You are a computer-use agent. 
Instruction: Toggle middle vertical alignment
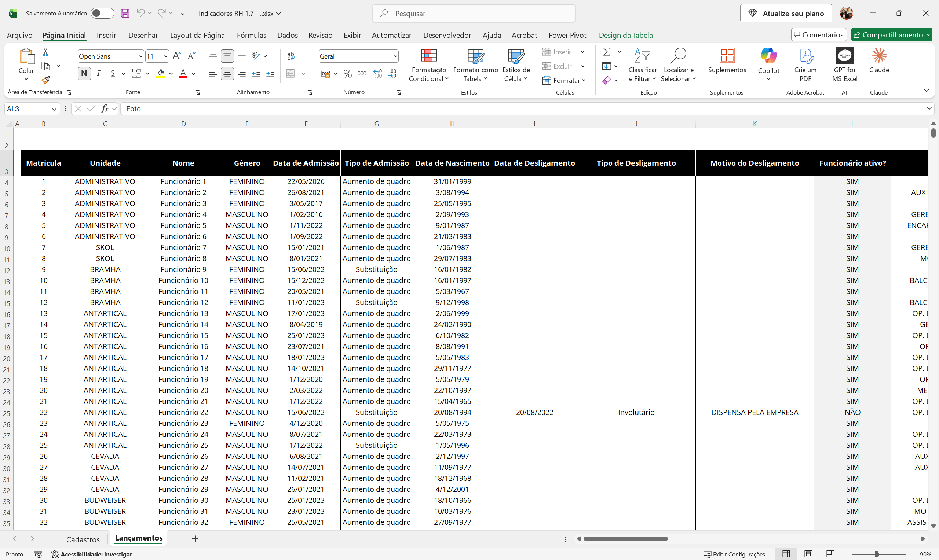tap(227, 56)
